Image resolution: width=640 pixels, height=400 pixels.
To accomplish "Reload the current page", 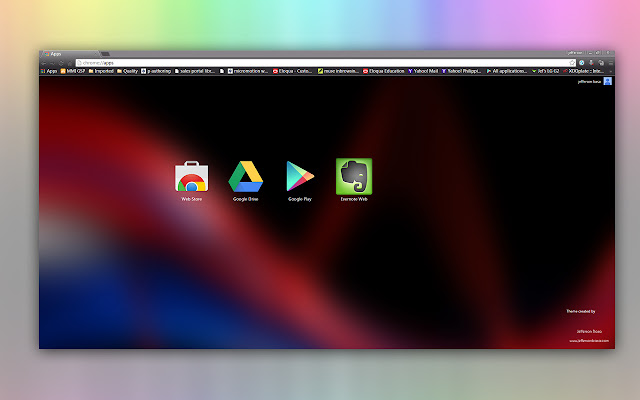I will point(61,63).
